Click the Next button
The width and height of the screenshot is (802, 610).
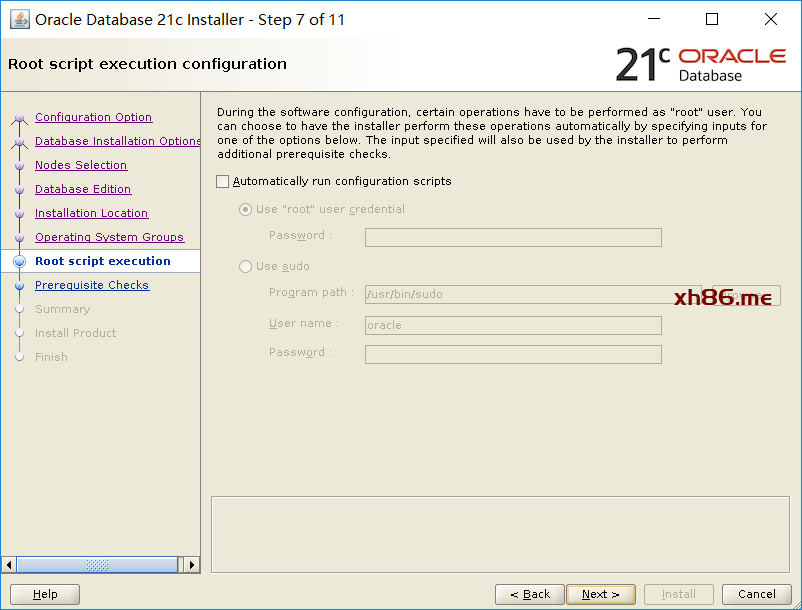[x=601, y=594]
